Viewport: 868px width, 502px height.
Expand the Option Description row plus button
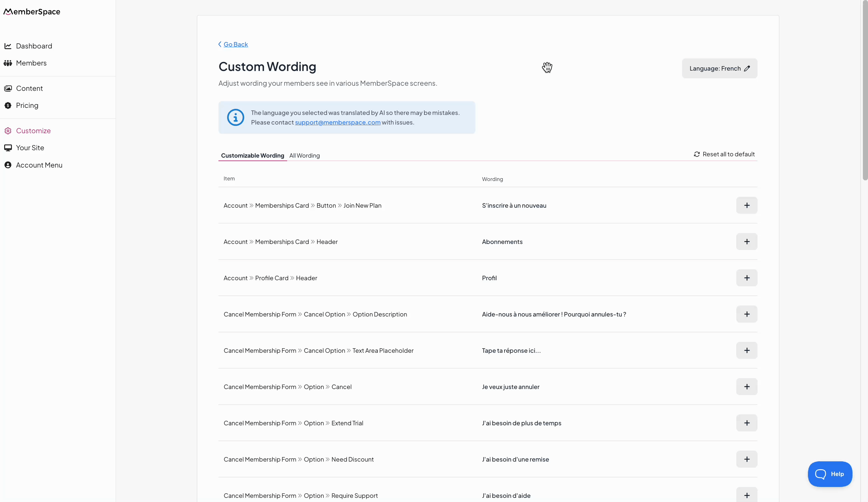[x=747, y=314]
